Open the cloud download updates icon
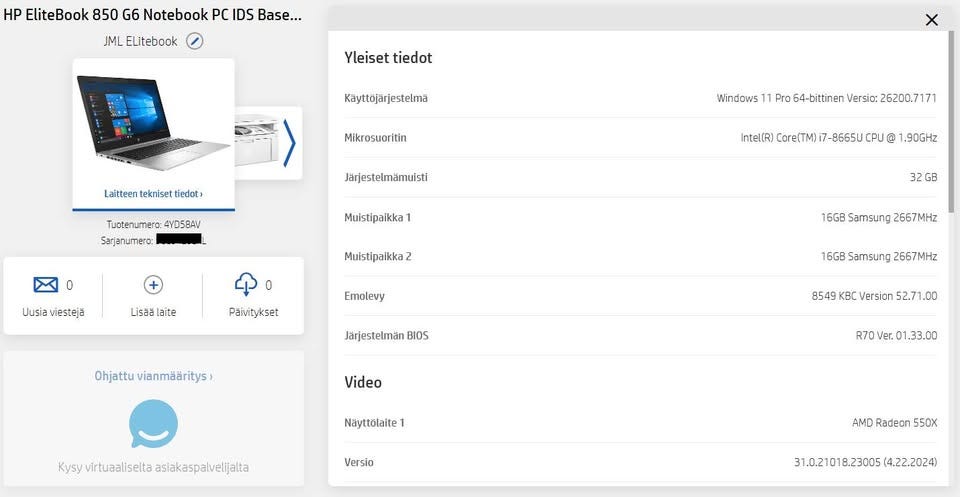The height and width of the screenshot is (497, 960). [x=246, y=285]
